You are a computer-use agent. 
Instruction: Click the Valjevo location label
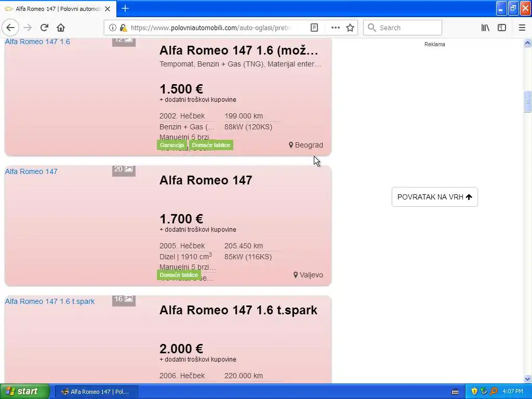pyautogui.click(x=308, y=275)
